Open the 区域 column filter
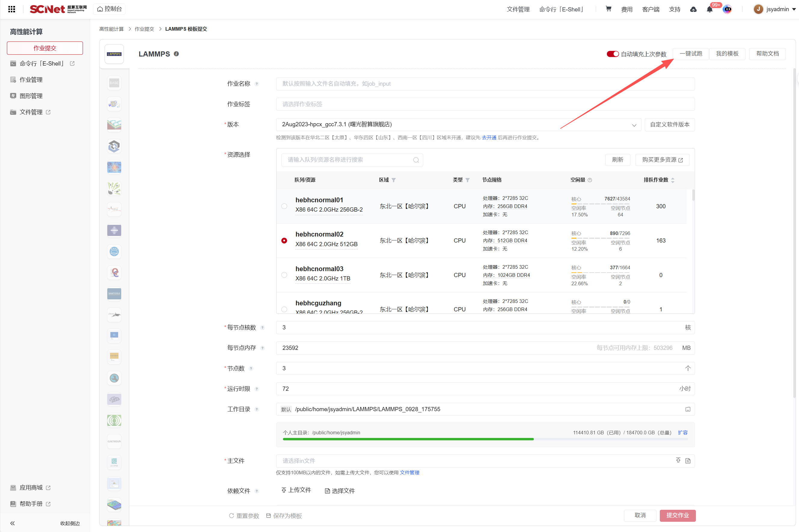 click(393, 180)
